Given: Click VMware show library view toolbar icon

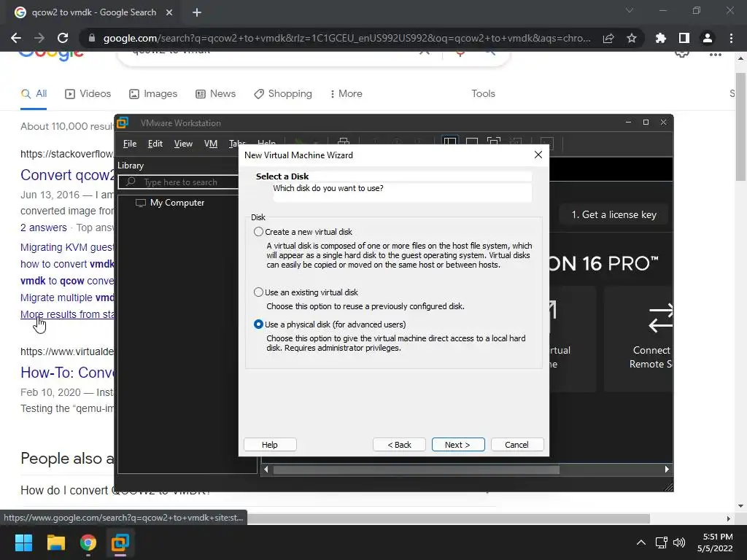Looking at the screenshot, I should point(449,141).
